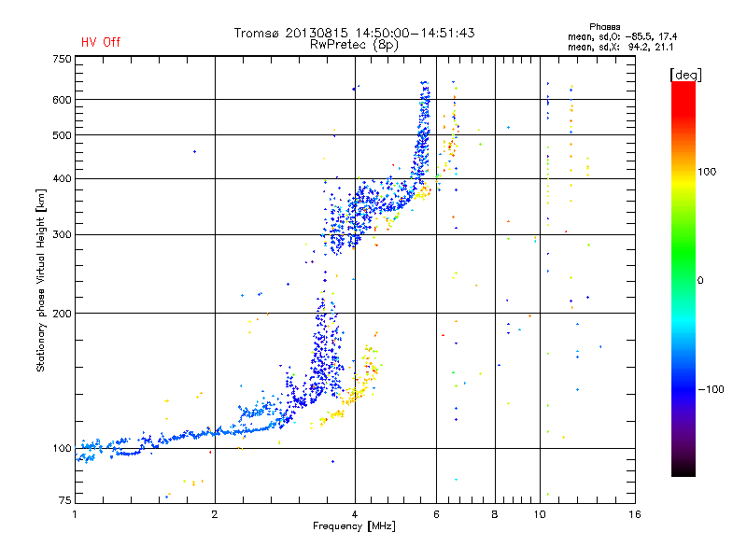Click the x-axis label '1'

[75, 514]
